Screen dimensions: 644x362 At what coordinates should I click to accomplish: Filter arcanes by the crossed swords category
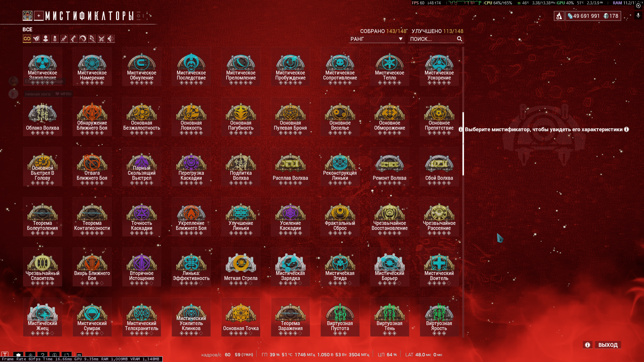(x=101, y=39)
